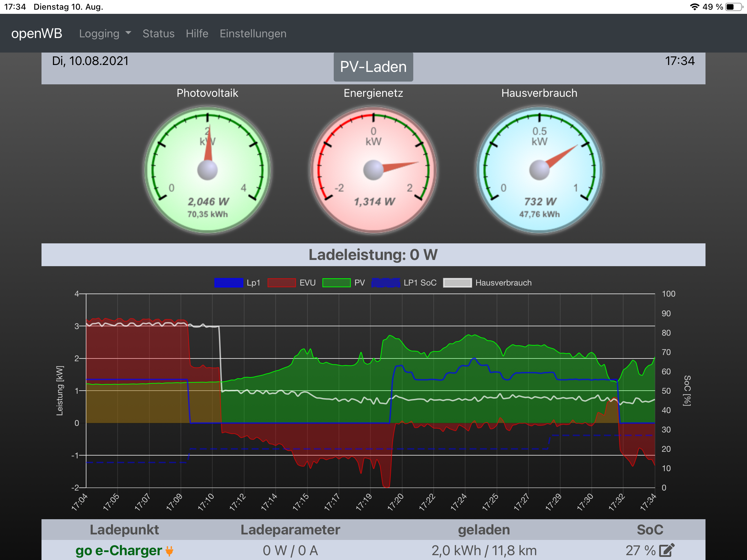
Task: Click the orange plug icon beside go e-Charger
Action: click(x=169, y=551)
